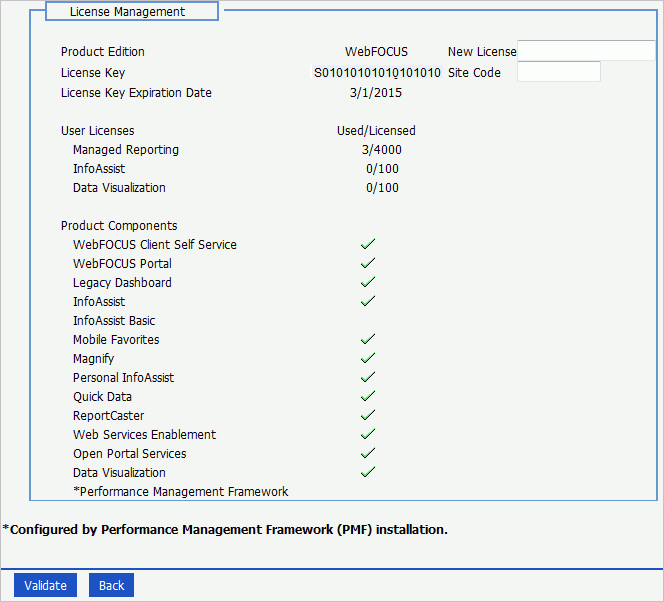Viewport: 664px width, 602px height.
Task: Click the License Key Expiration Date label
Action: click(136, 93)
